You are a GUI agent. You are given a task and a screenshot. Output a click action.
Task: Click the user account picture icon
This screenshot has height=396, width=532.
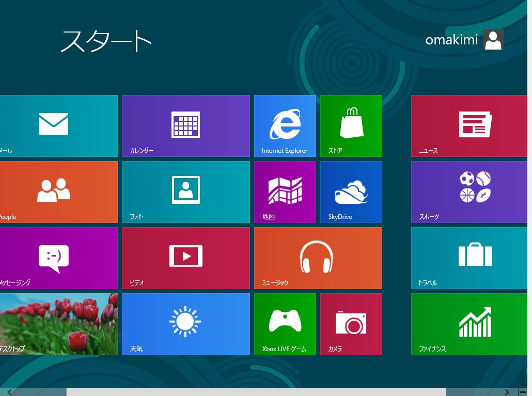[x=493, y=40]
